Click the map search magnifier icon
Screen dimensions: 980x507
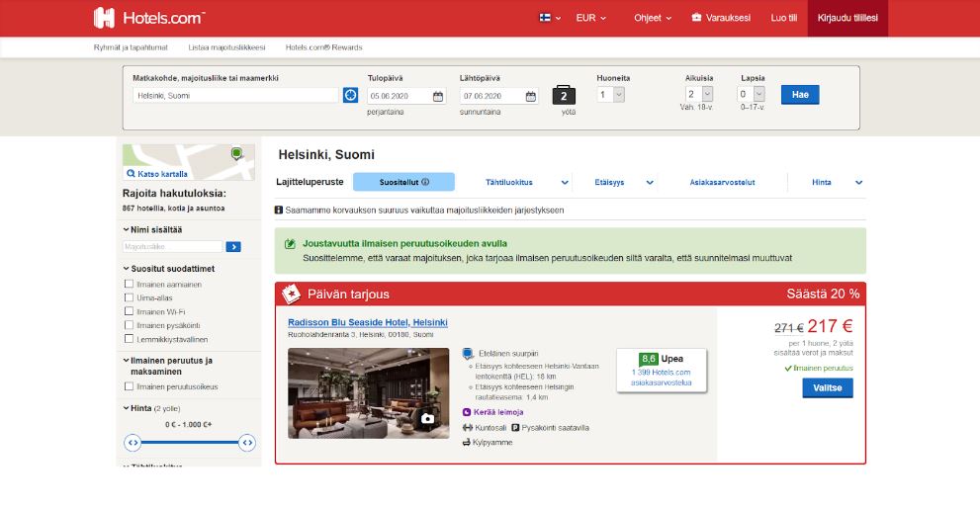click(131, 174)
